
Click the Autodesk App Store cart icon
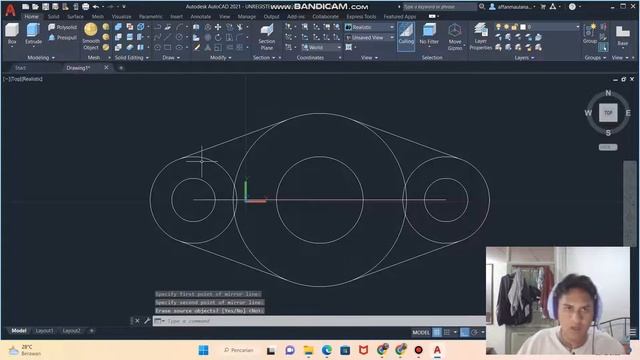[543, 7]
